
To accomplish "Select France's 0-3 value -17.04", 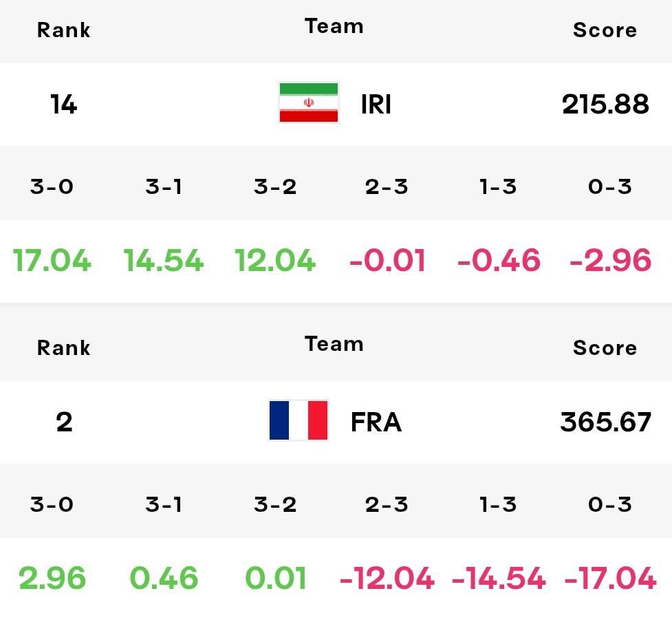I will pyautogui.click(x=610, y=578).
